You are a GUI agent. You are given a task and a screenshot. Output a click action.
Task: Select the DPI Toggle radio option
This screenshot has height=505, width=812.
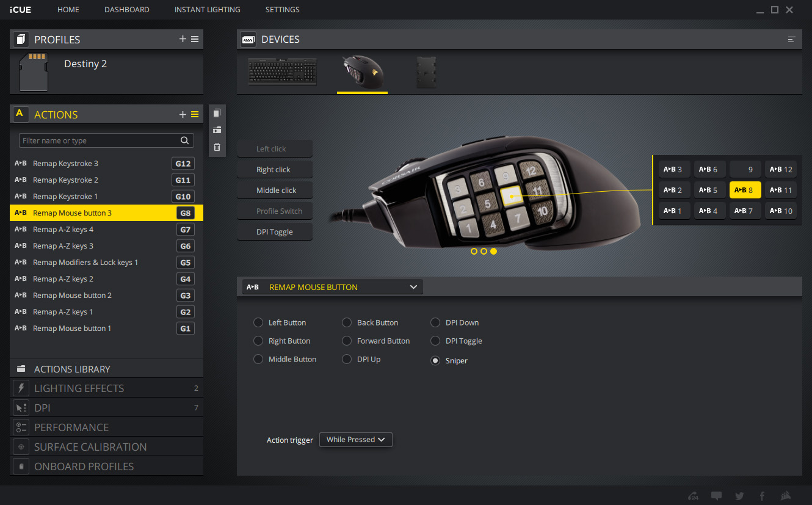[x=435, y=341]
